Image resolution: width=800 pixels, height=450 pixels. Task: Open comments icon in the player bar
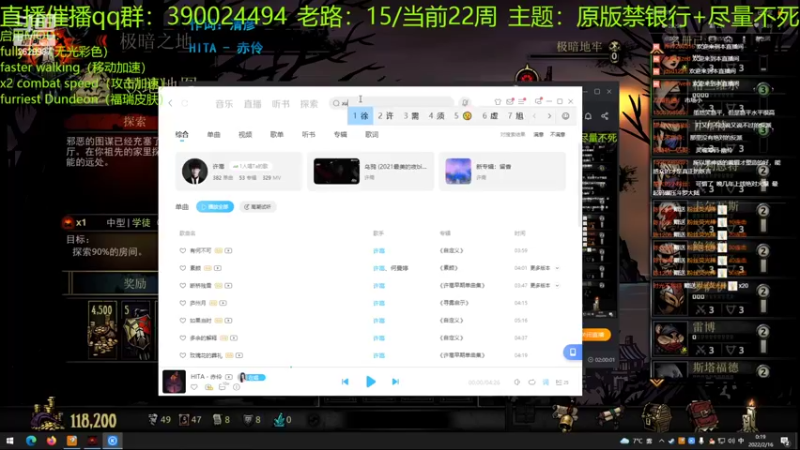pos(222,387)
